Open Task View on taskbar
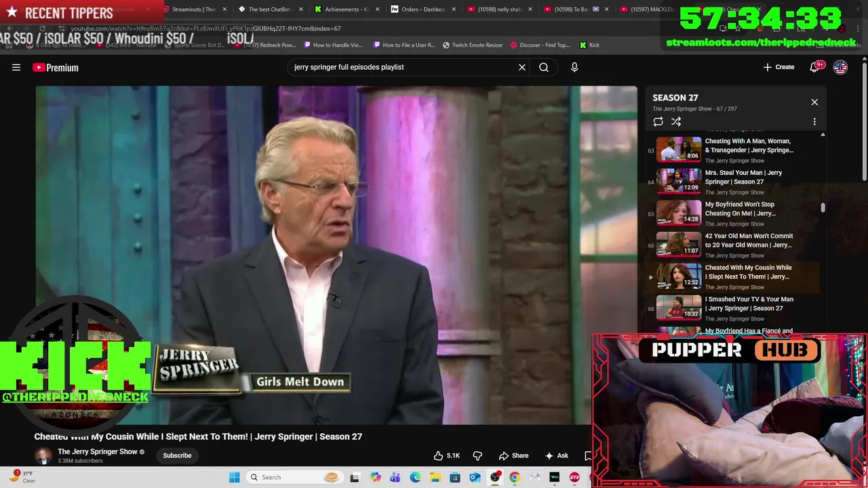This screenshot has height=488, width=868. (355, 477)
